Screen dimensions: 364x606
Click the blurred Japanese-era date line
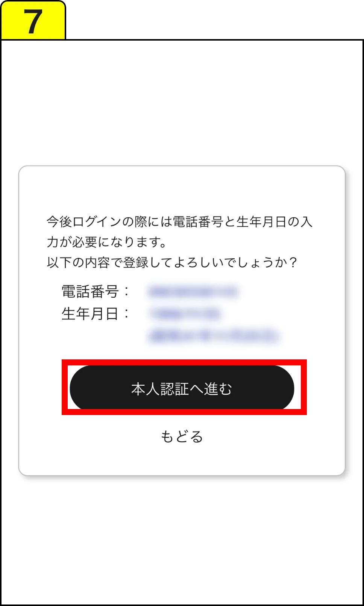point(214,336)
